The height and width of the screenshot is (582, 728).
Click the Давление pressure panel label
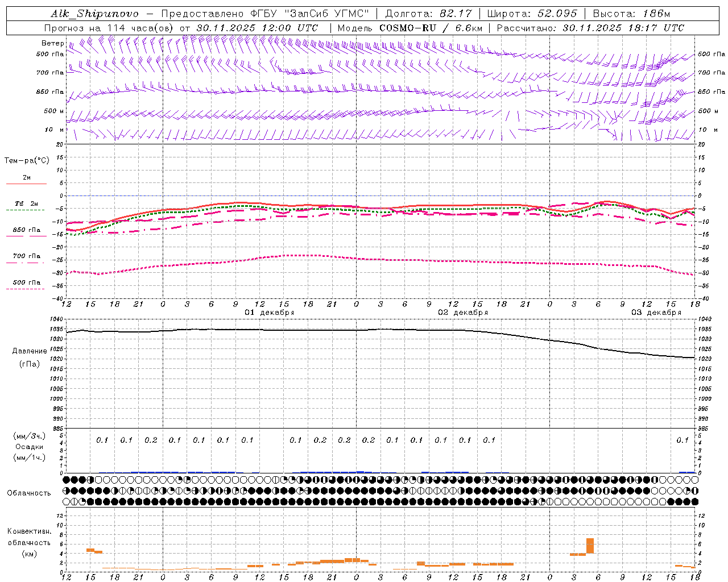coord(30,351)
